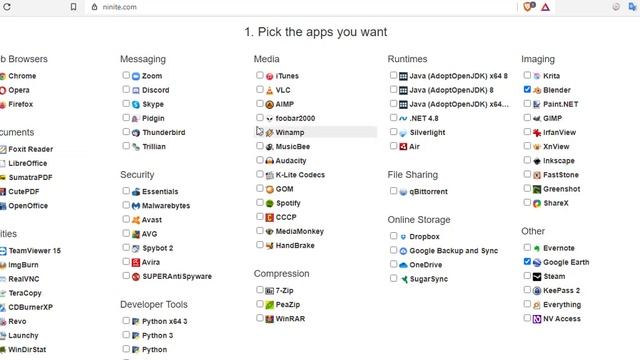This screenshot has width=640, height=360.
Task: Click the 7-Zip icon
Action: click(269, 291)
